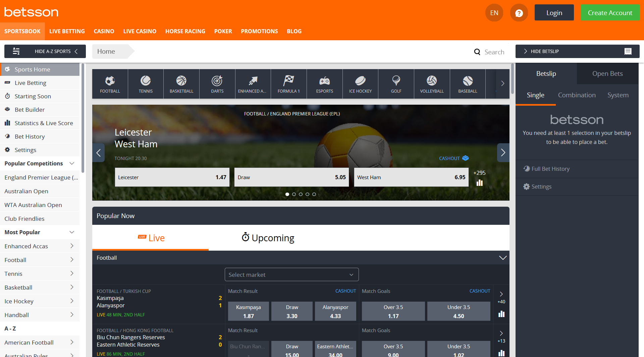Click the betslip receipt icon
The height and width of the screenshot is (357, 644).
coord(628,51)
